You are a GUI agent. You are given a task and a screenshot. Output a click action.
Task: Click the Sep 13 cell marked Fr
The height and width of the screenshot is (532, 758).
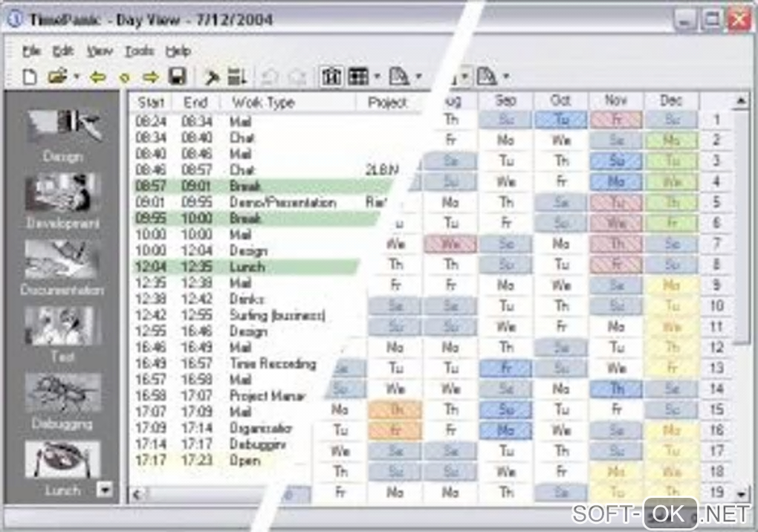505,369
